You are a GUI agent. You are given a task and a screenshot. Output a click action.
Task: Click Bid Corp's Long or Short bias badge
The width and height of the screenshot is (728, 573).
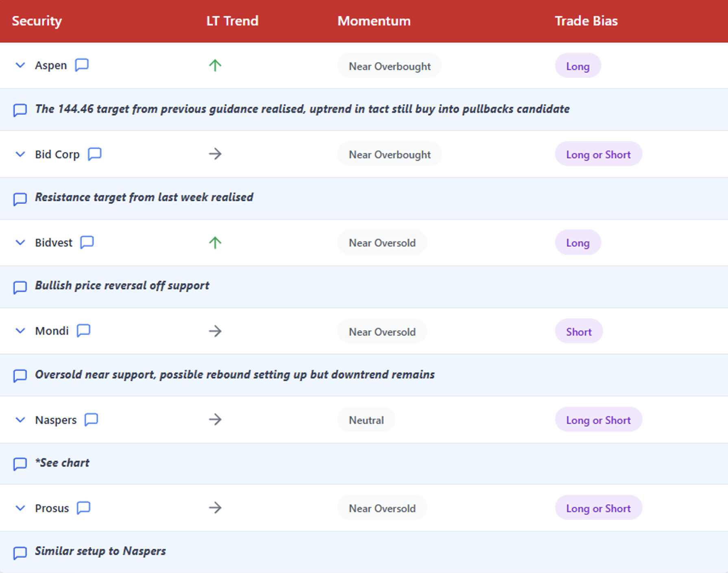point(598,154)
